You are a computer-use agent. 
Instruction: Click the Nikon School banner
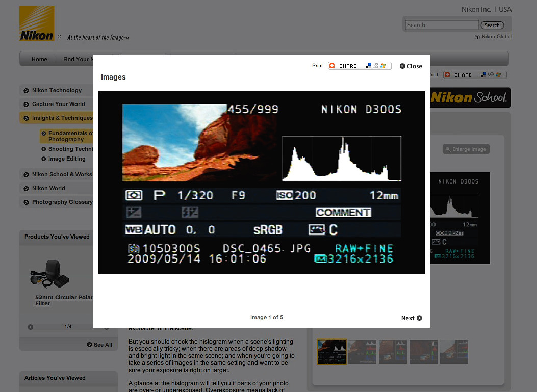470,97
